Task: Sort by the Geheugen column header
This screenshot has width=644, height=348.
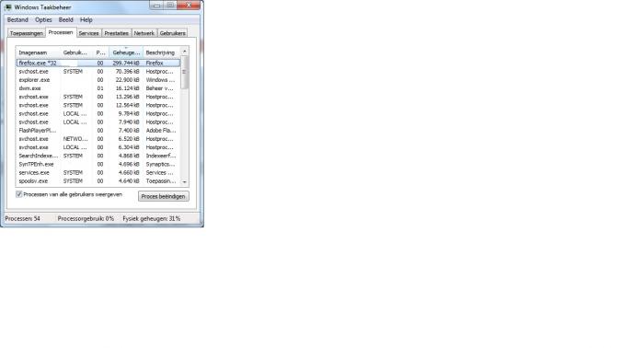Action: [x=126, y=52]
